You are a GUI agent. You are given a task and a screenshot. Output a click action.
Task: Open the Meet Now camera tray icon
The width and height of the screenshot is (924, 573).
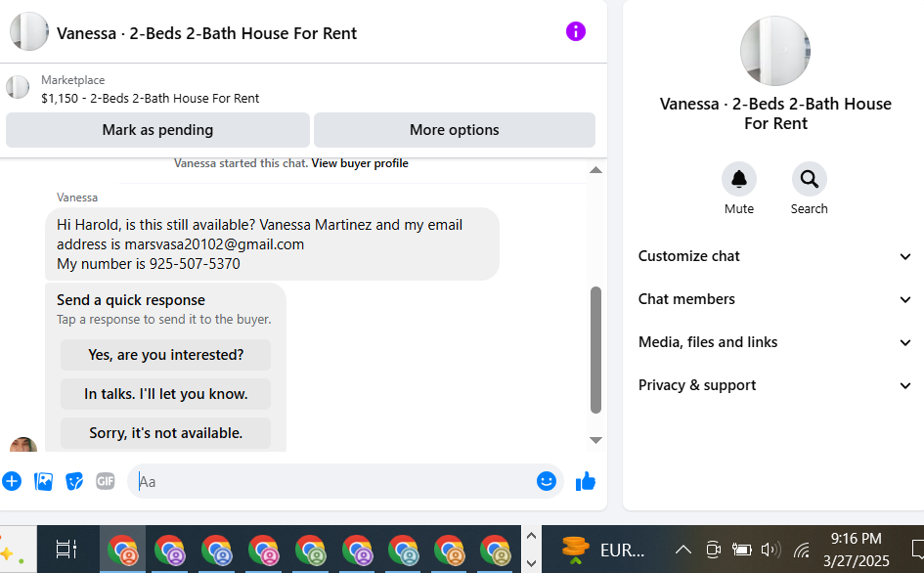713,550
